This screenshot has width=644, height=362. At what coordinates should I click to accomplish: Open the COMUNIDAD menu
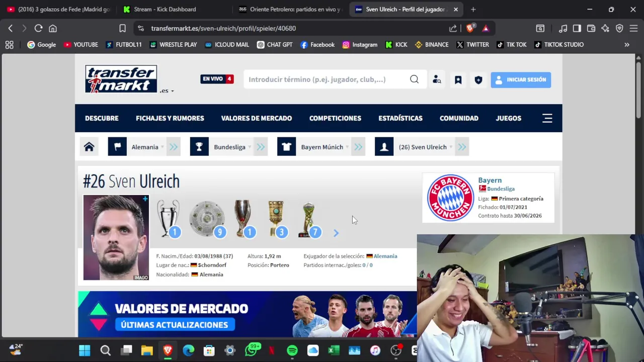[459, 118]
